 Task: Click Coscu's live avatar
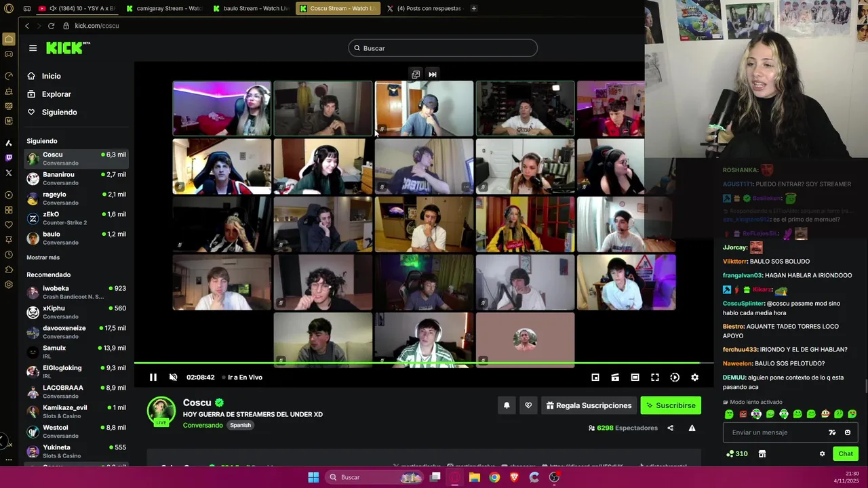[161, 411]
